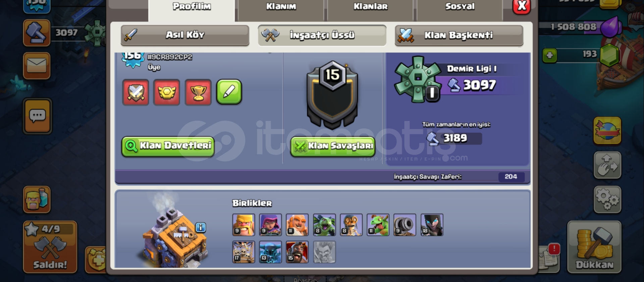
Task: Select the red crossed swords badge
Action: coord(136,92)
